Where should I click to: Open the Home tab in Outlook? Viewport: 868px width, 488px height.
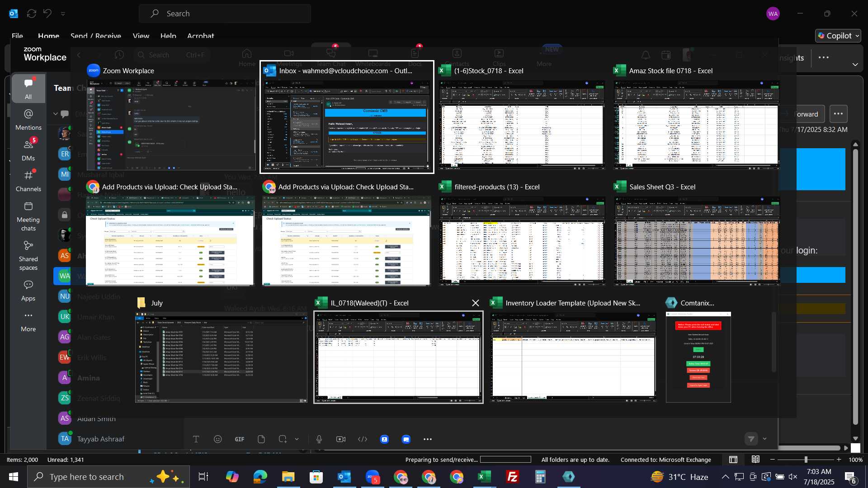tap(48, 36)
